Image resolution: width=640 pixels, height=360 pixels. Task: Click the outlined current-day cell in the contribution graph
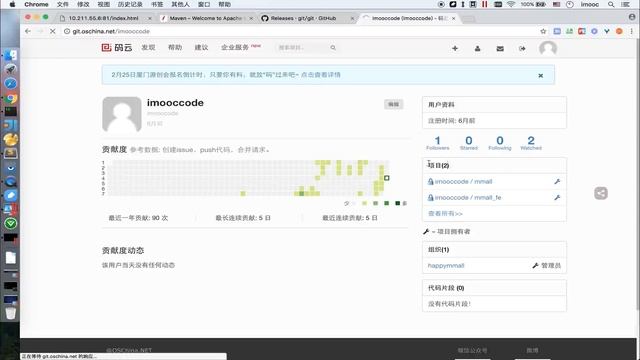coord(387,178)
